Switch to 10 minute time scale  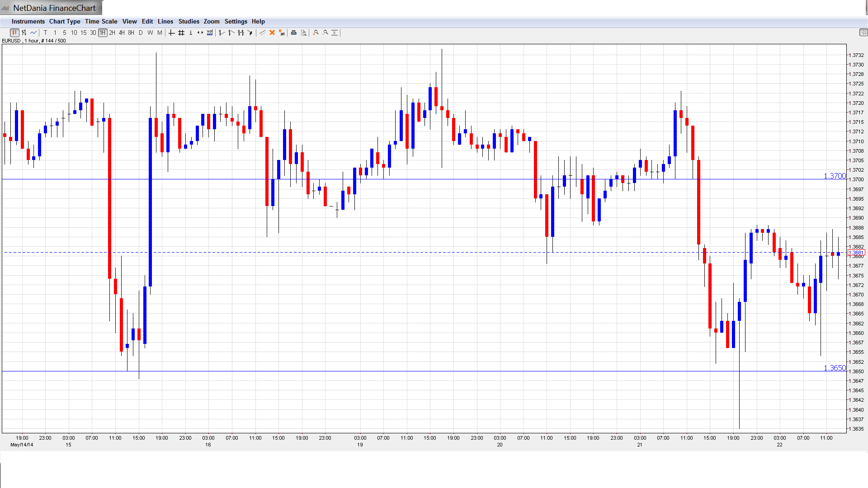[x=74, y=33]
